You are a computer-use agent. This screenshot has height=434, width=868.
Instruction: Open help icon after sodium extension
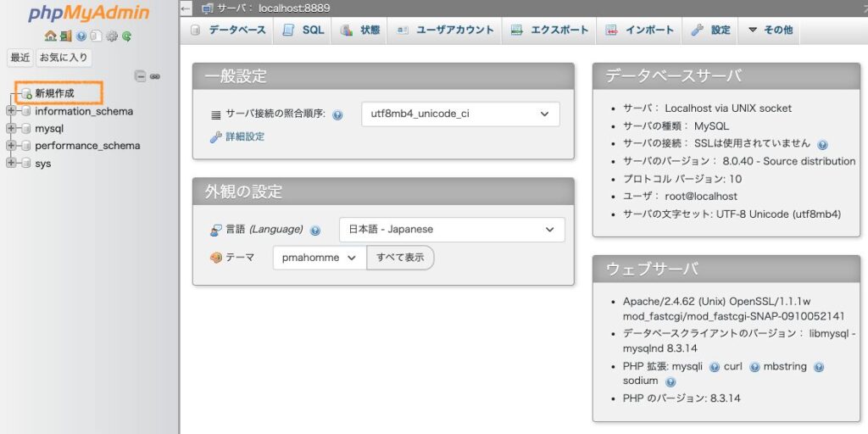[x=670, y=381]
